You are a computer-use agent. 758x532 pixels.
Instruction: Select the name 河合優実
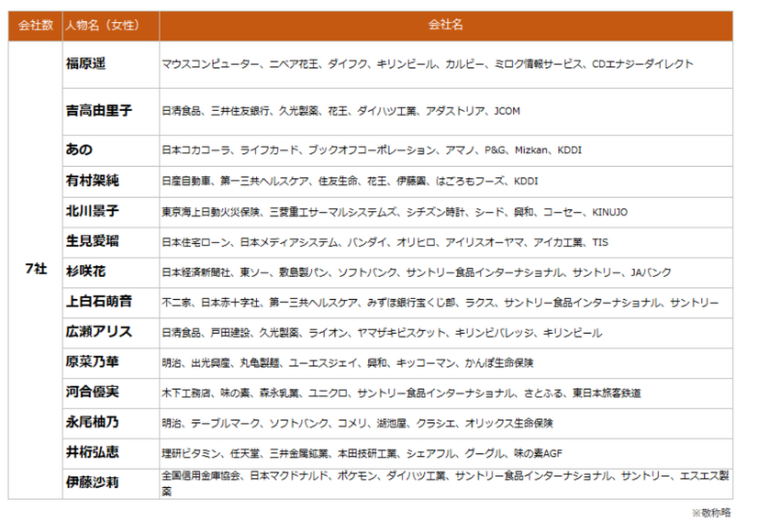pos(93,392)
